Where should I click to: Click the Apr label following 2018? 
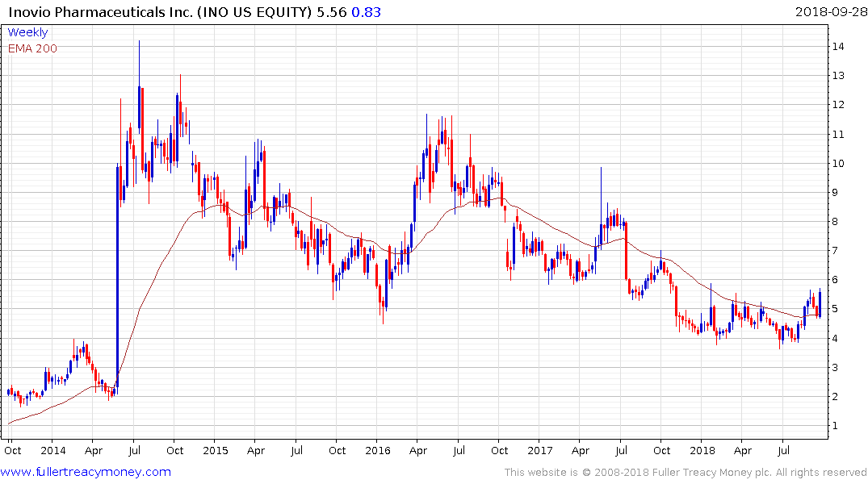743,451
